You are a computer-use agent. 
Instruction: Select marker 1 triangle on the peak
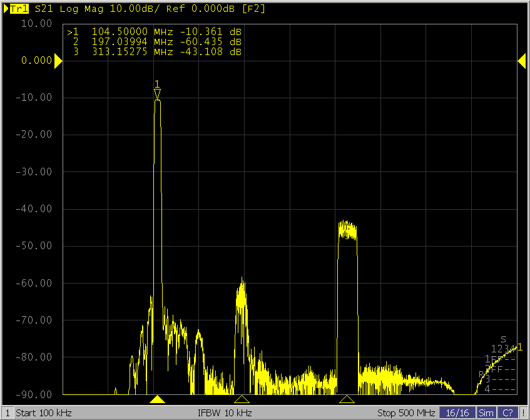[157, 93]
